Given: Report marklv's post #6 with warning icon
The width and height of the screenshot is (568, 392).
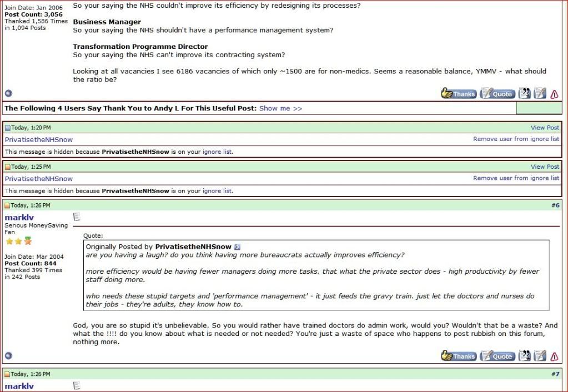Looking at the screenshot, I should 554,356.
